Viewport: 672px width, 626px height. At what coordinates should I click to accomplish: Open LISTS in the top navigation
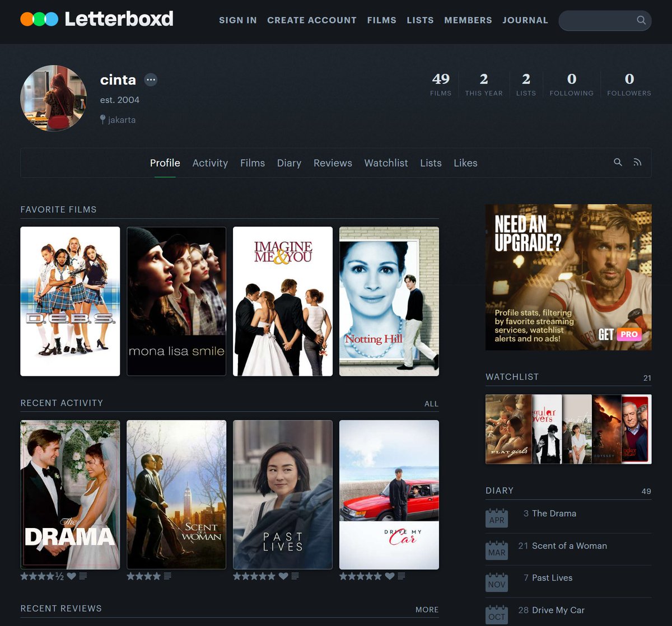[421, 20]
